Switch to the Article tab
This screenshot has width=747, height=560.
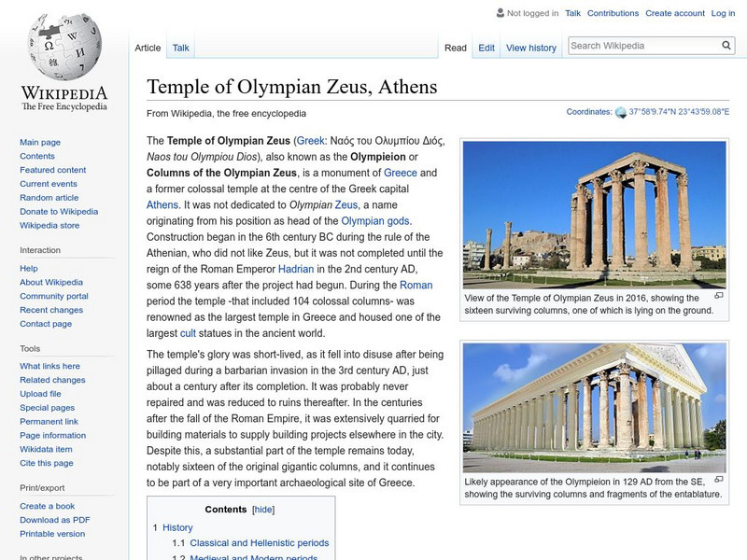[148, 48]
